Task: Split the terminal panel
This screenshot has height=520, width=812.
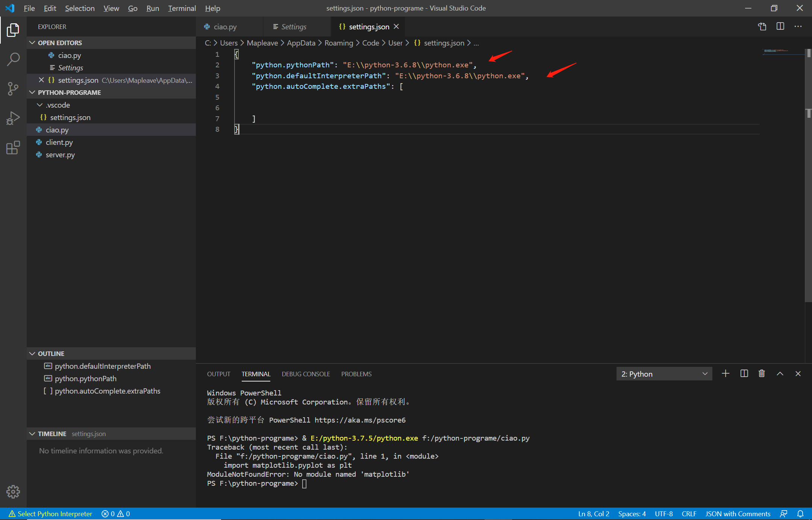Action: [744, 373]
